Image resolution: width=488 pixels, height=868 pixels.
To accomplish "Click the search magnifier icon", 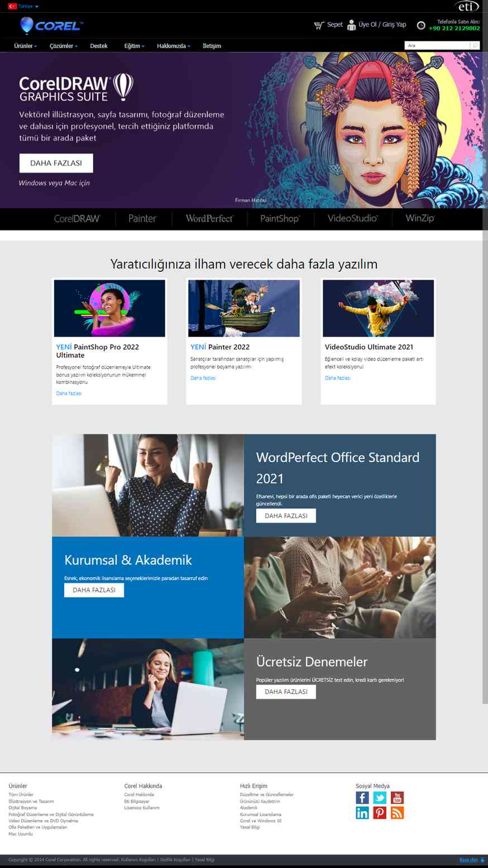I will 475,45.
